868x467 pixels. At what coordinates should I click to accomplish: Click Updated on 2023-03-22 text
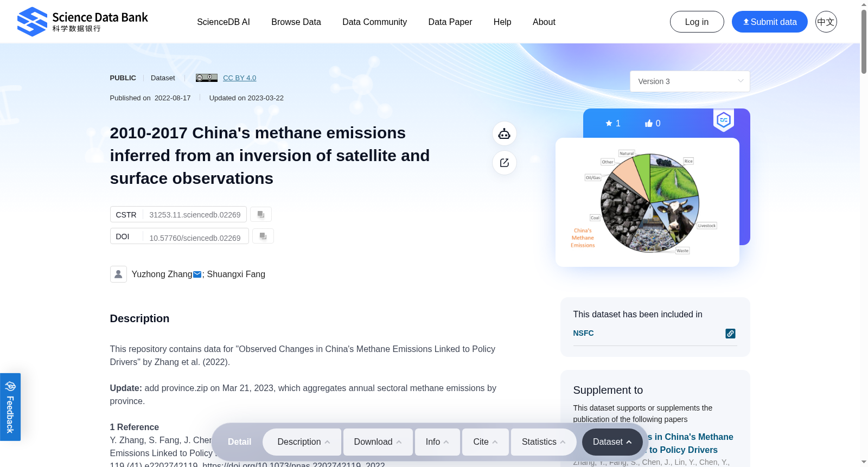coord(246,98)
